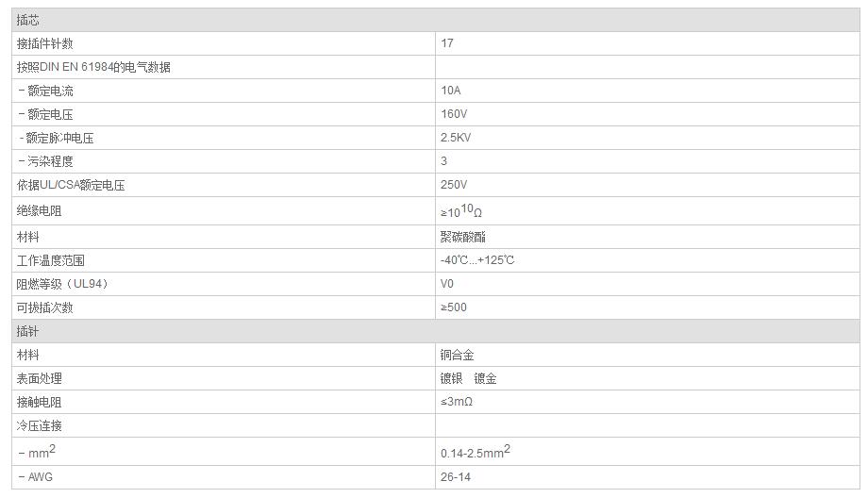
Task: Click the 0.14-2.5mm² wire size value
Action: point(476,452)
